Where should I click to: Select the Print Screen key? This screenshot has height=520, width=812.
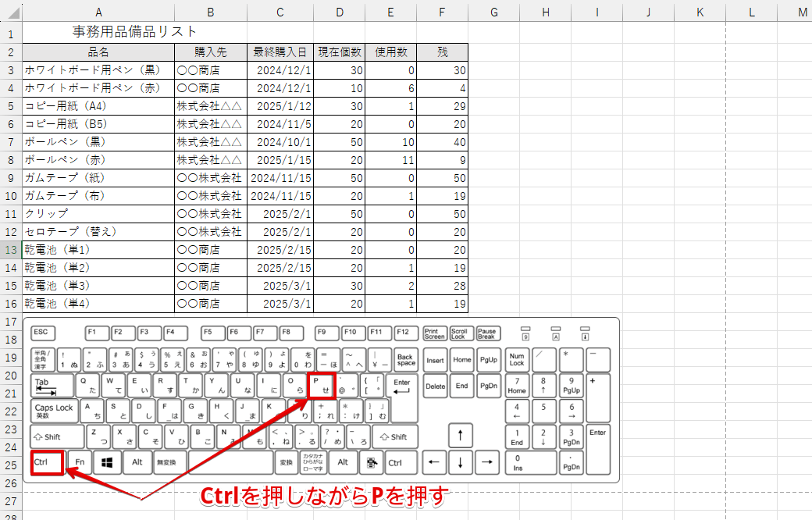(436, 332)
